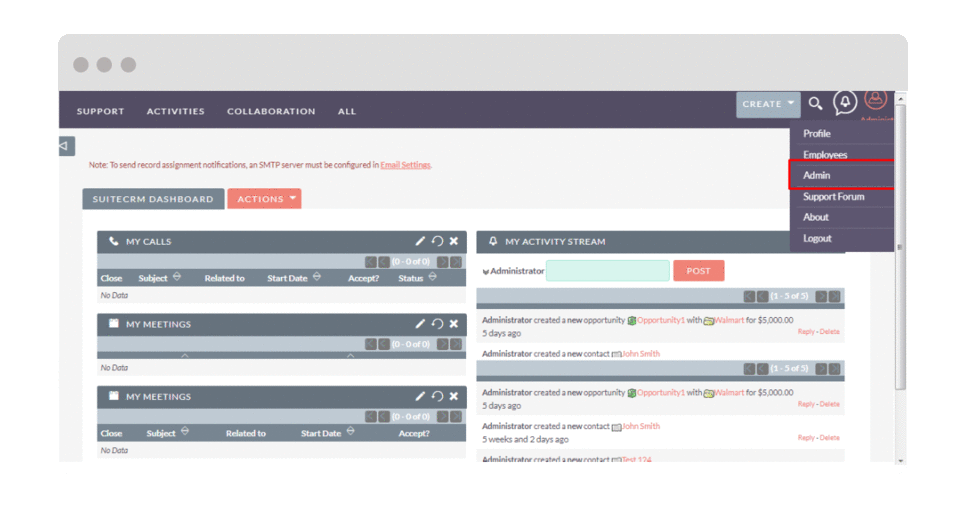Open the ACTIVITIES navigation menu
Viewport: 966px width, 507px height.
175,111
